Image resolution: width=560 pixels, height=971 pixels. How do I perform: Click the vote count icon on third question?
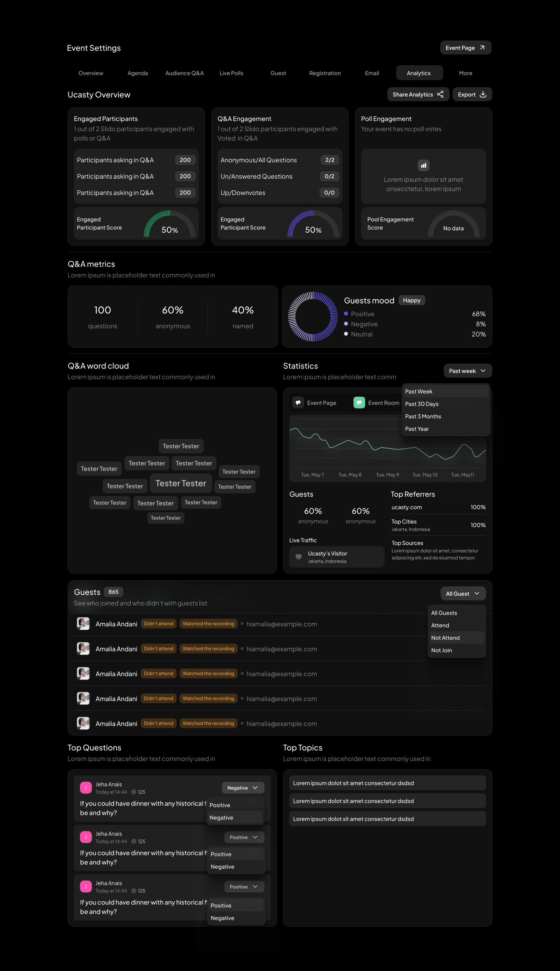(x=134, y=890)
